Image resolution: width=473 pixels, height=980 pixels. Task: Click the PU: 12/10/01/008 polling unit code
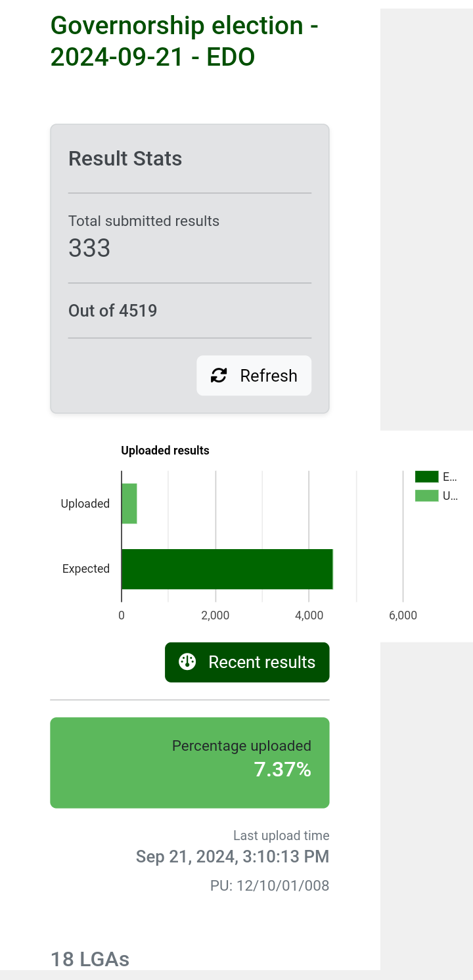(x=270, y=885)
